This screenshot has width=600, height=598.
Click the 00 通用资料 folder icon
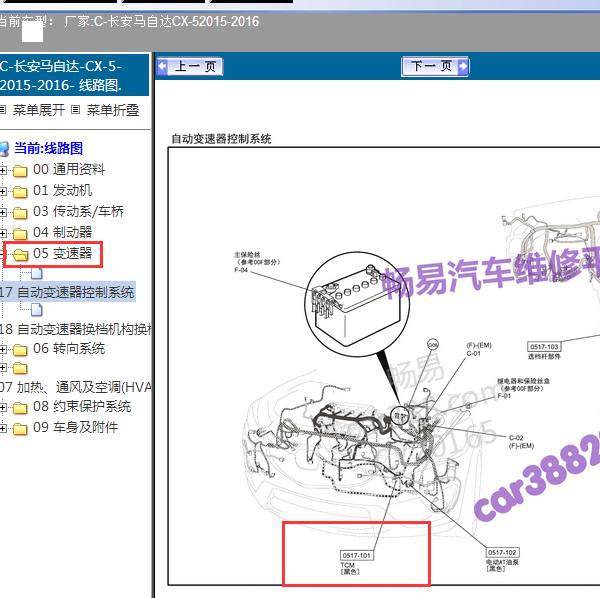[20, 171]
